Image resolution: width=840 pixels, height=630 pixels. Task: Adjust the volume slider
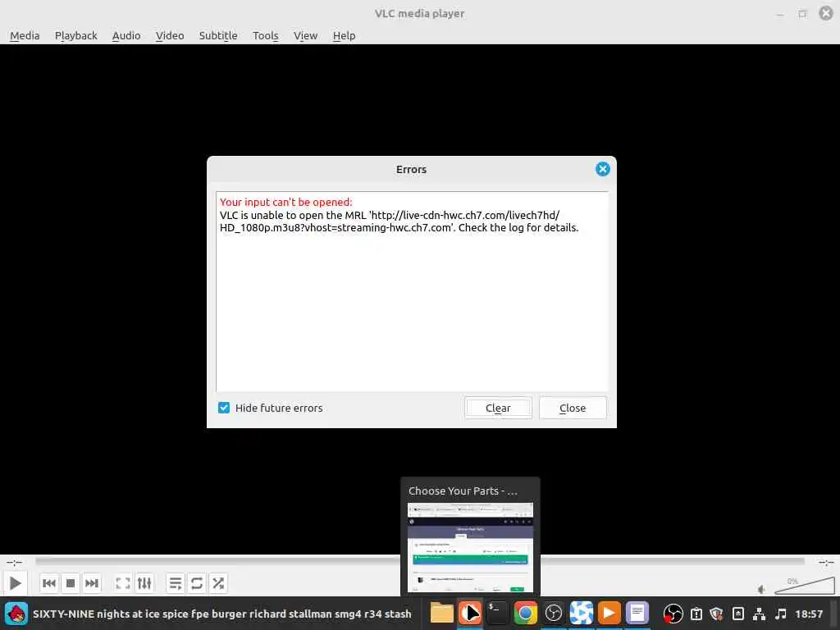point(804,586)
